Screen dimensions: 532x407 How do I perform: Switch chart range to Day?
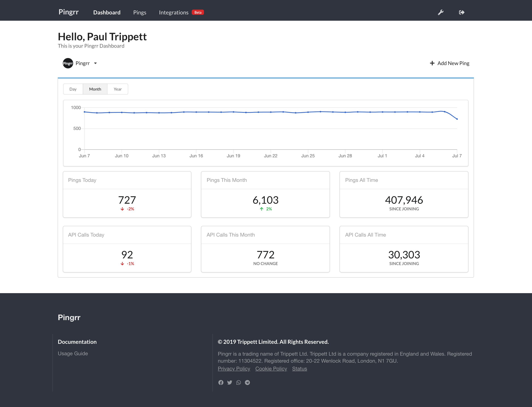coord(73,89)
